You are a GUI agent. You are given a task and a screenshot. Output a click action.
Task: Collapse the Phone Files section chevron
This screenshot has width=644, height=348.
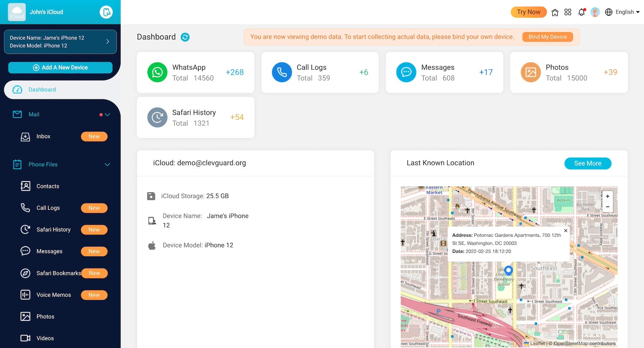click(107, 165)
